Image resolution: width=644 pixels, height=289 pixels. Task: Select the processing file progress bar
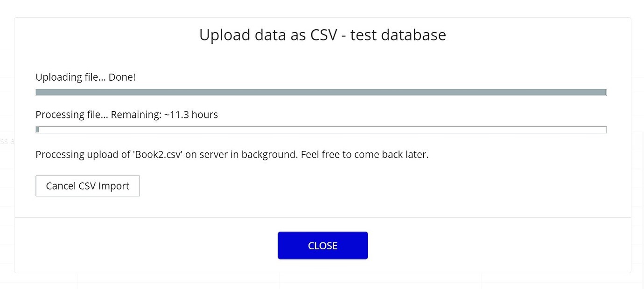point(321,130)
